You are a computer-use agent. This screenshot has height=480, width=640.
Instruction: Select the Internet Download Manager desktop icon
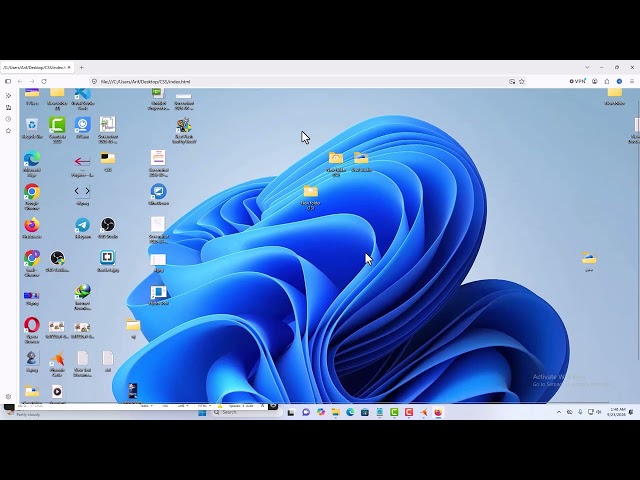(x=82, y=297)
